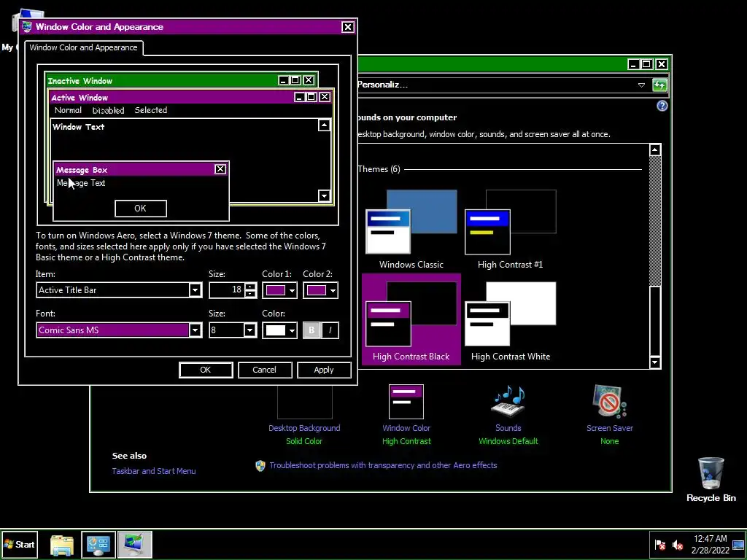Open Taskbar and Start Menu link
This screenshot has height=560, width=747.
click(154, 471)
